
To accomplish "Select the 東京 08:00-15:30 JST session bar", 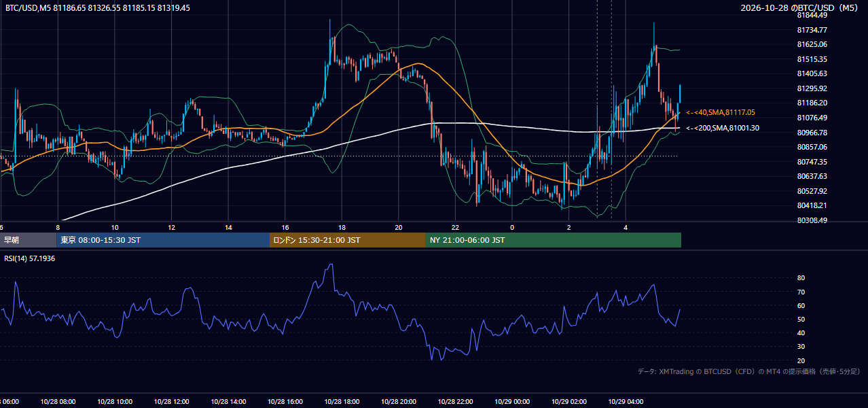I will 163,240.
